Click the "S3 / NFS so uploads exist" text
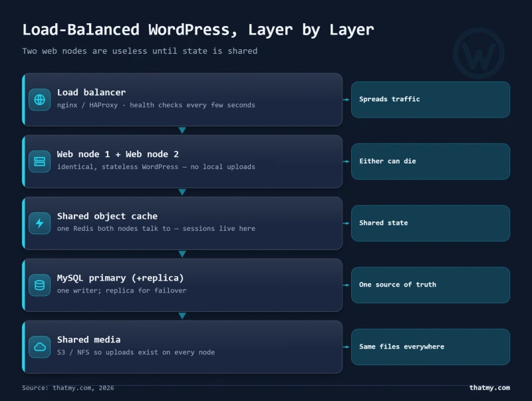532x401 pixels. click(x=136, y=352)
